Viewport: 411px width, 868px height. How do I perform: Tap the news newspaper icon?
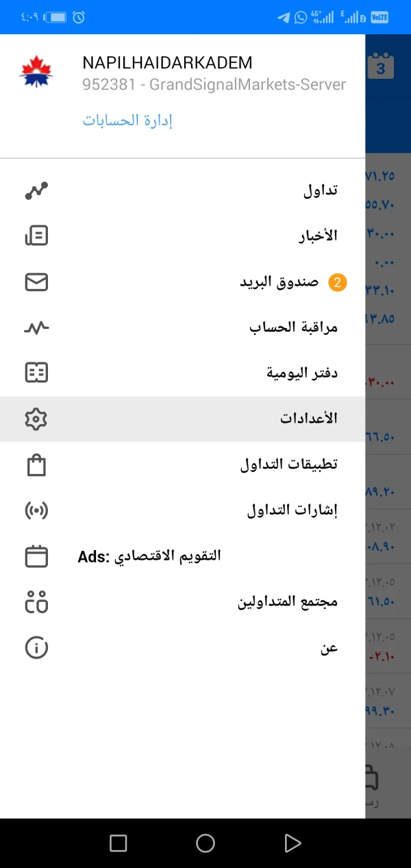(x=36, y=236)
